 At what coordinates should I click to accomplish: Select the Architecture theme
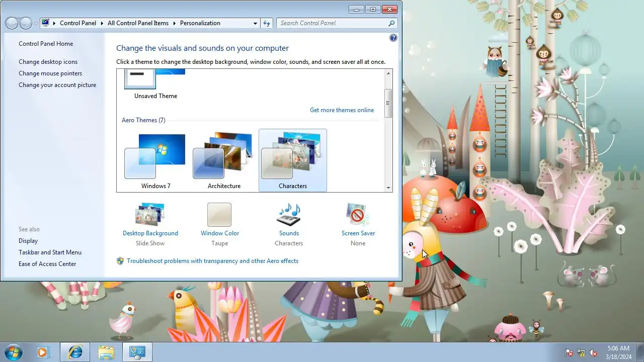click(x=224, y=160)
